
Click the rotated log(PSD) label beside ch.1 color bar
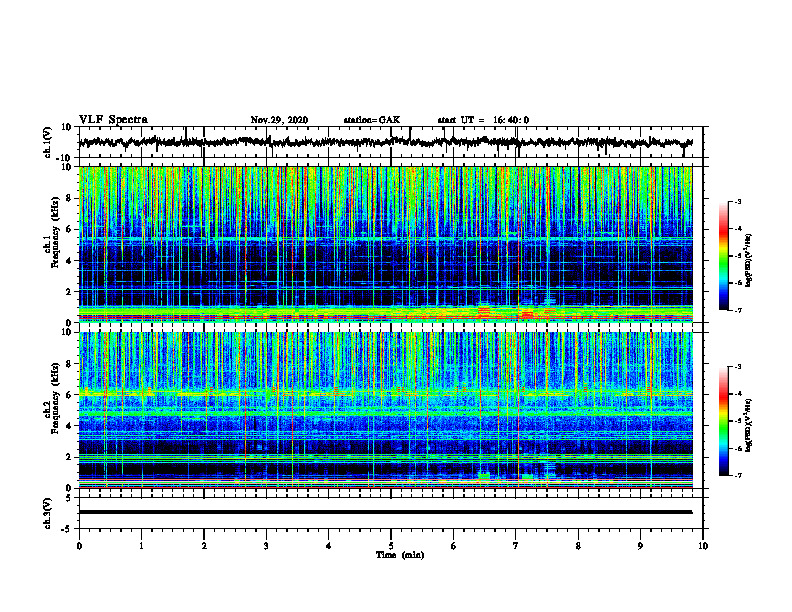[x=749, y=260]
